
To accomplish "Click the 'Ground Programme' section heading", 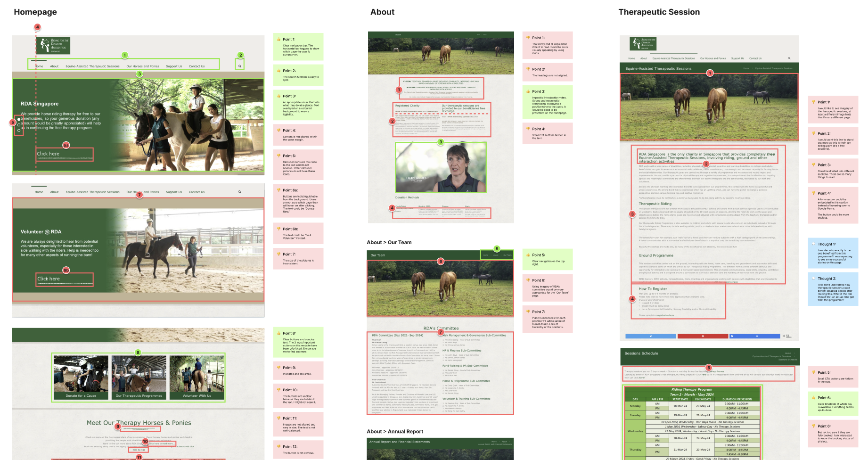I will coord(656,255).
